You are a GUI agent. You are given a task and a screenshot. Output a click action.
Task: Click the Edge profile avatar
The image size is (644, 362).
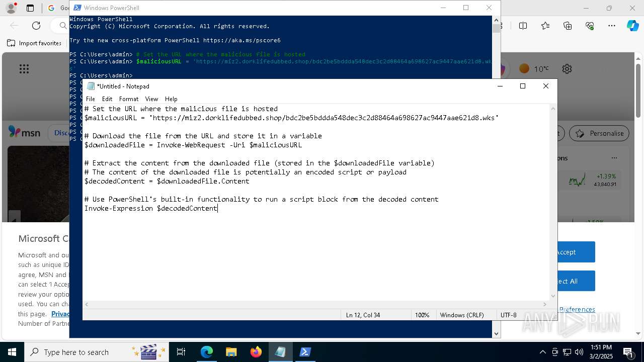[11, 8]
